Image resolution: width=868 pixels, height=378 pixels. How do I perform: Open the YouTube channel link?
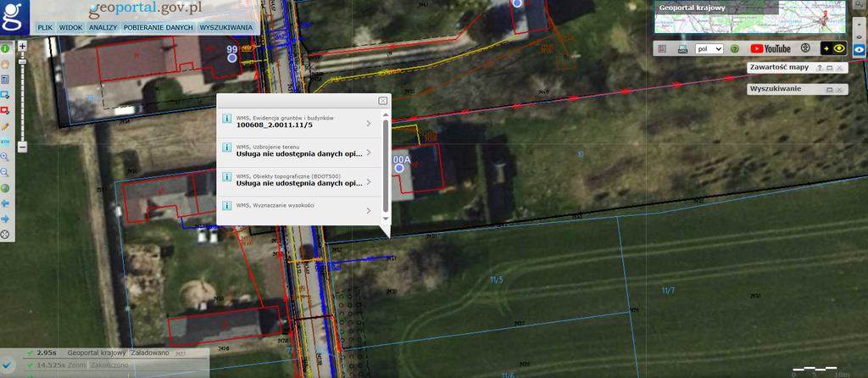(x=770, y=49)
